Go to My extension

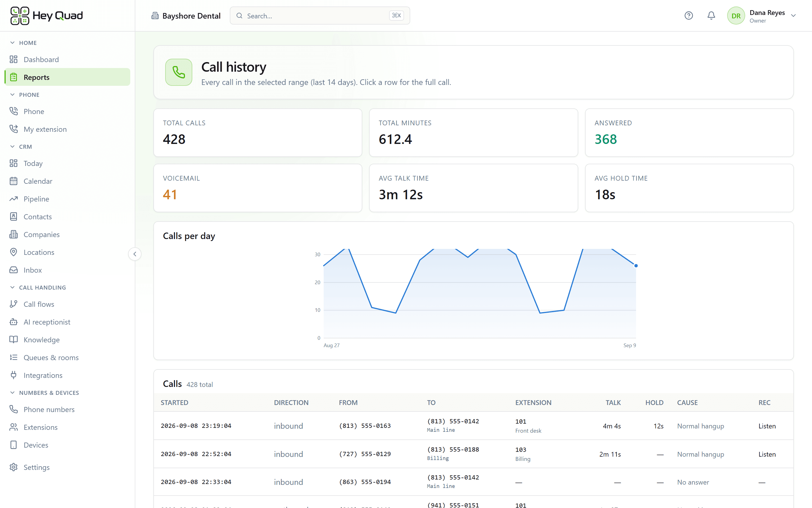tap(67, 129)
